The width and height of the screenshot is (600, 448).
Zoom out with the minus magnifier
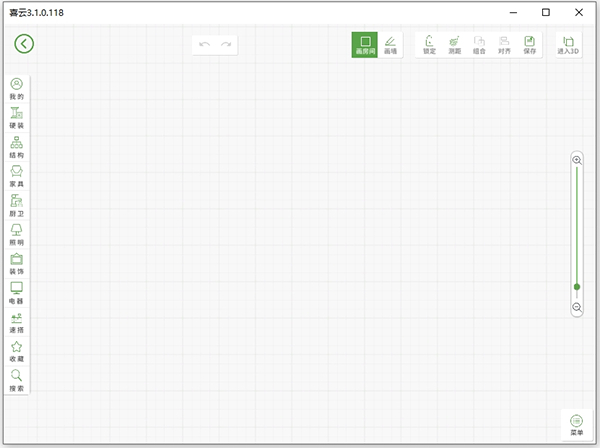[x=577, y=307]
